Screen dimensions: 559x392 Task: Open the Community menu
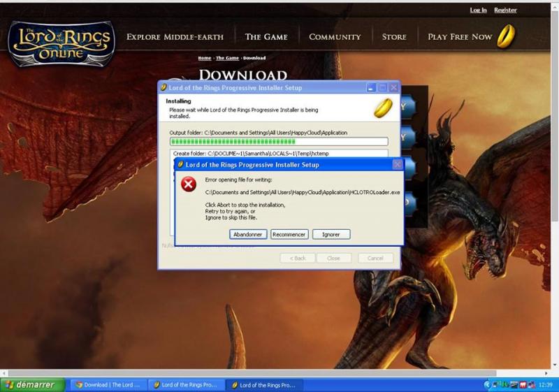click(335, 37)
